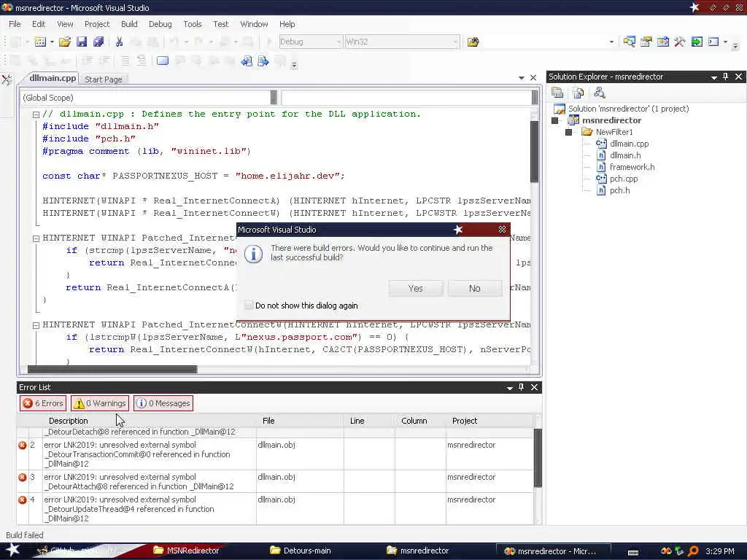
Task: Switch to the Start Page tab
Action: click(x=104, y=79)
